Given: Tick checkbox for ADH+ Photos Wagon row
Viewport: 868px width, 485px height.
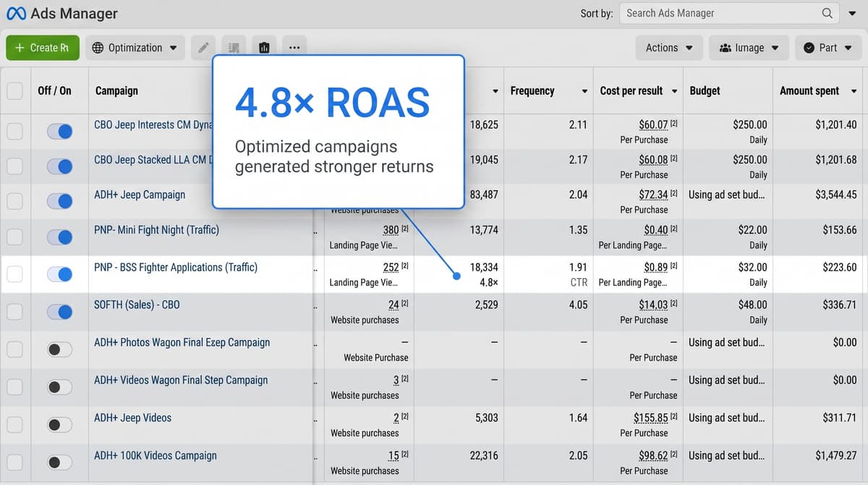Looking at the screenshot, I should coord(14,350).
